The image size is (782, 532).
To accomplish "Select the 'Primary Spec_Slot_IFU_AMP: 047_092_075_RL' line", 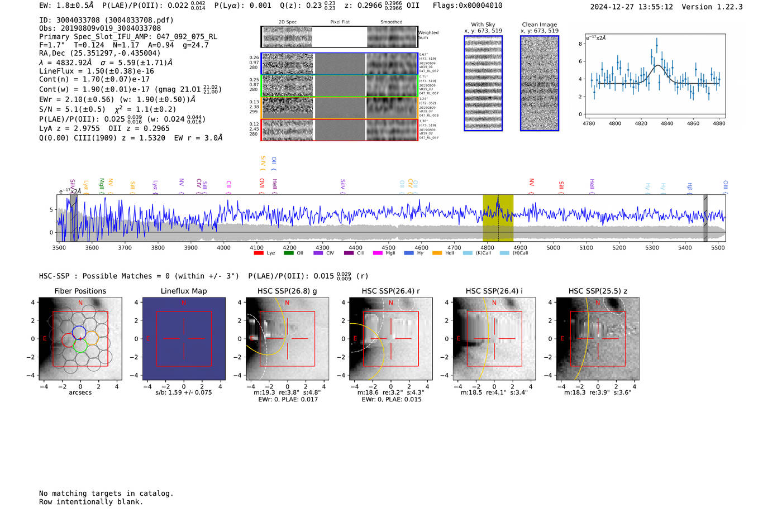I will tap(128, 37).
